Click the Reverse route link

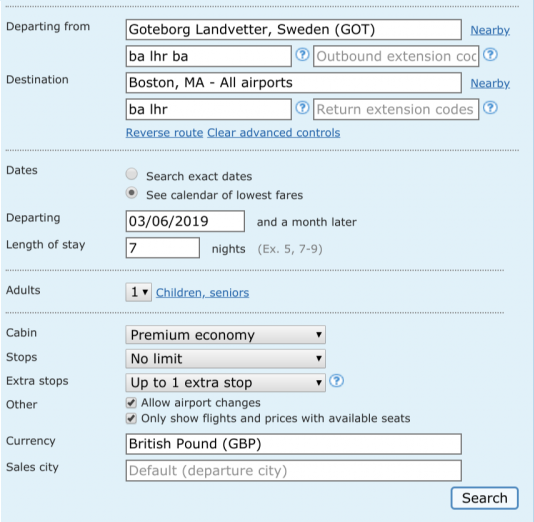point(164,132)
